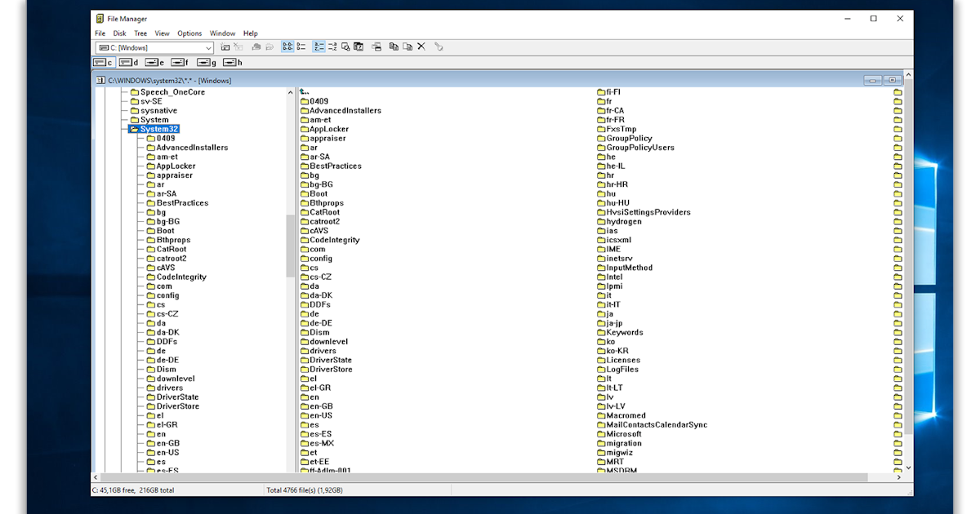Select the Licenses folder
The image size is (980, 514).
coord(619,360)
